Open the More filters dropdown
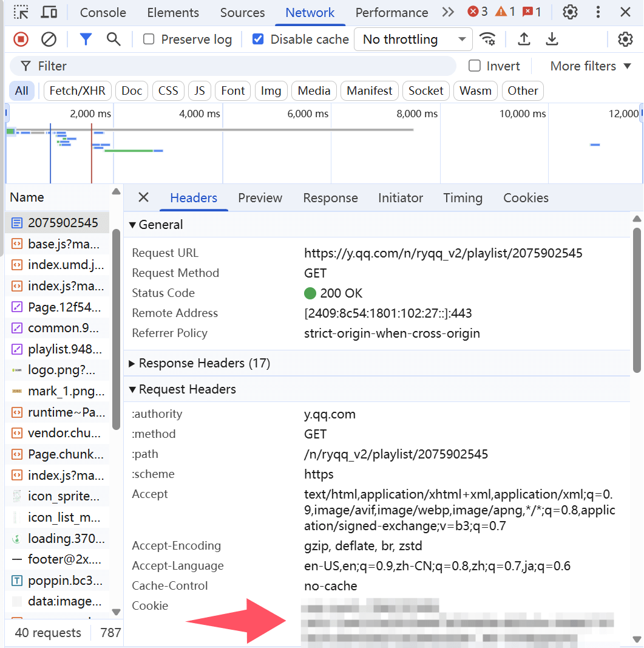The image size is (644, 648). point(590,66)
